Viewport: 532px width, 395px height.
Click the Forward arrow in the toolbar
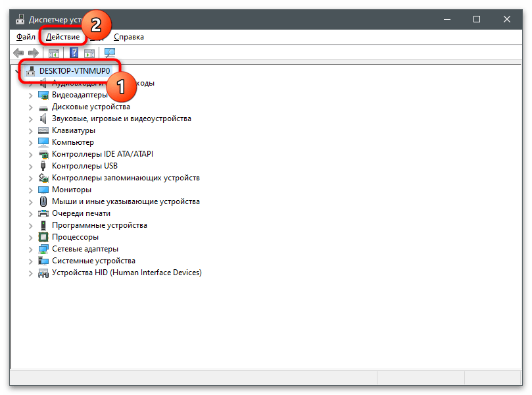pyautogui.click(x=34, y=53)
